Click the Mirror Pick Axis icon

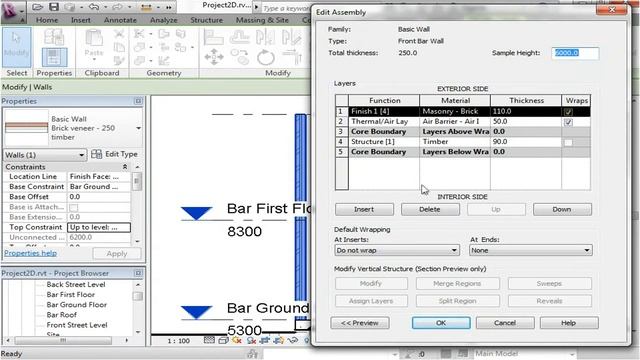265,38
